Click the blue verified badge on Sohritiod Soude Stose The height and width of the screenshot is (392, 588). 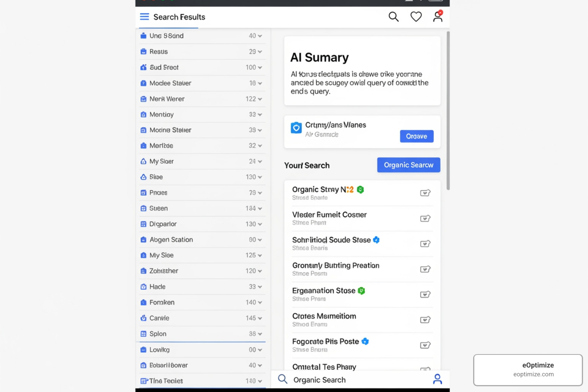(x=376, y=240)
